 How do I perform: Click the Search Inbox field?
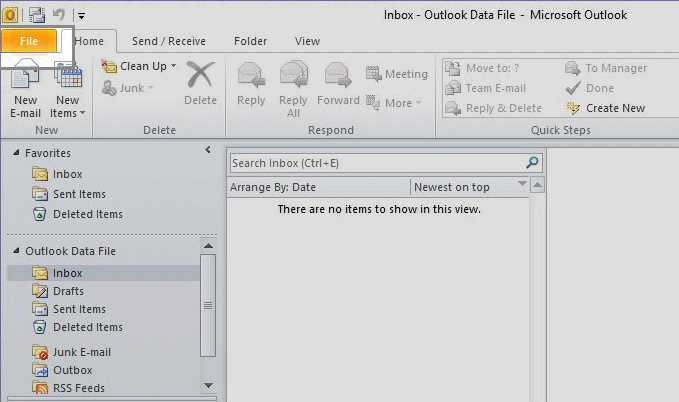click(375, 163)
